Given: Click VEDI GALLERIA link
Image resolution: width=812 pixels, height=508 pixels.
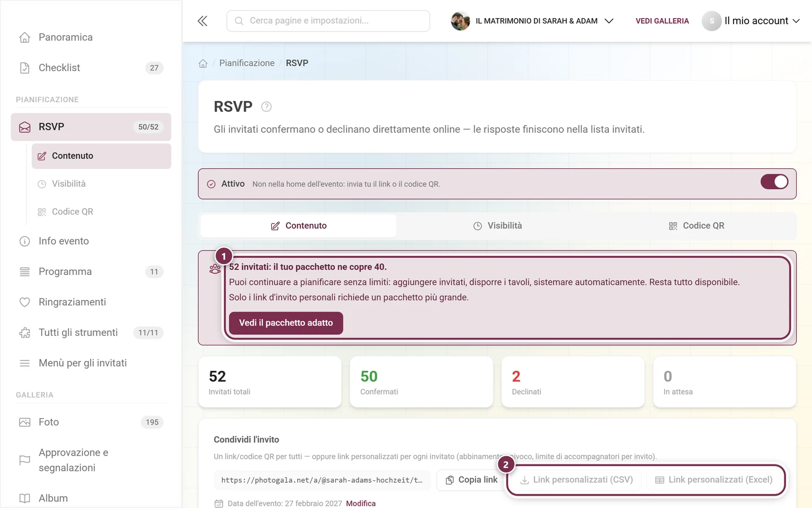Looking at the screenshot, I should (662, 21).
